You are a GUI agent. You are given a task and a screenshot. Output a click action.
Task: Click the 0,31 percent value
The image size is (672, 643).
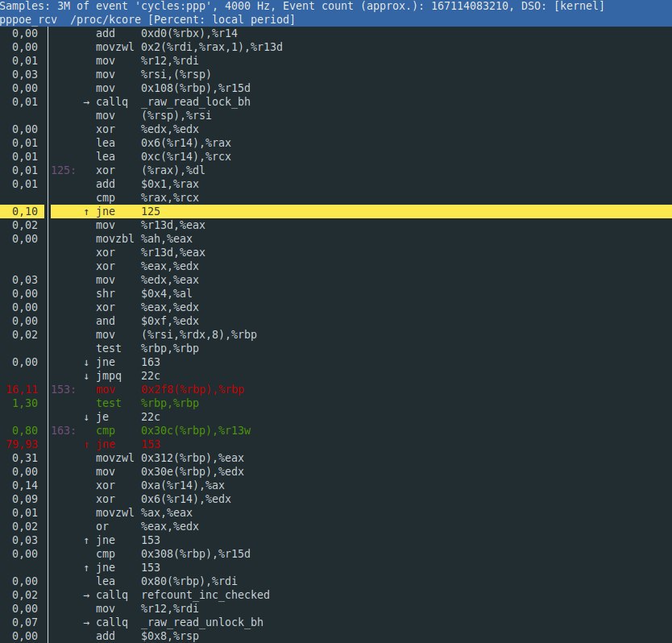[25, 458]
